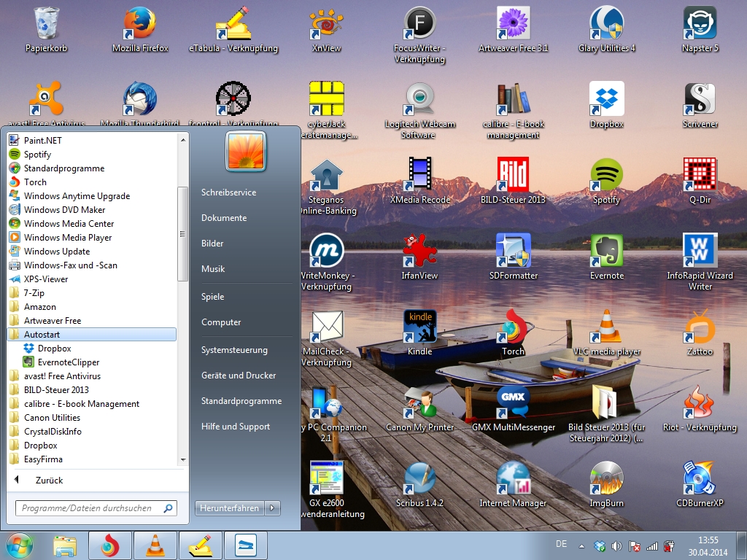Viewport: 747px width, 560px height.
Task: Open the XnView desktop shortcut
Action: click(326, 29)
